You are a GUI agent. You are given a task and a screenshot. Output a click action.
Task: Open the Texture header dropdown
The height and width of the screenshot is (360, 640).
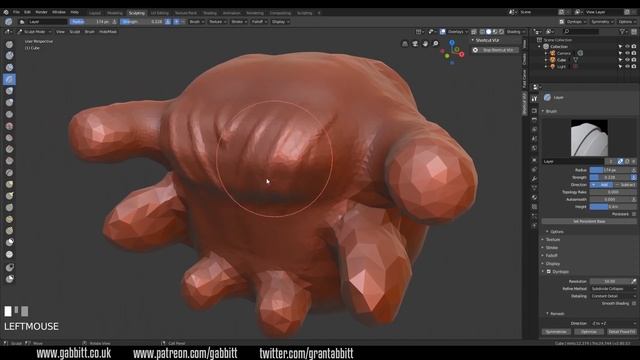click(217, 22)
